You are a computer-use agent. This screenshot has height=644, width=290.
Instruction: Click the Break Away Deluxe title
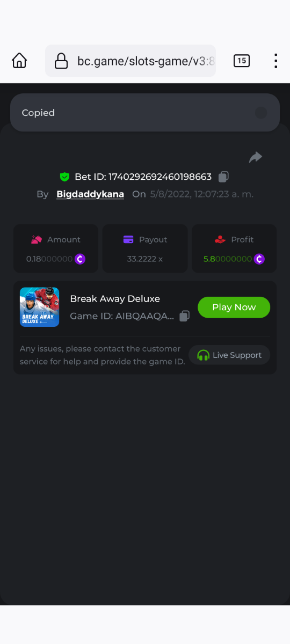(115, 298)
